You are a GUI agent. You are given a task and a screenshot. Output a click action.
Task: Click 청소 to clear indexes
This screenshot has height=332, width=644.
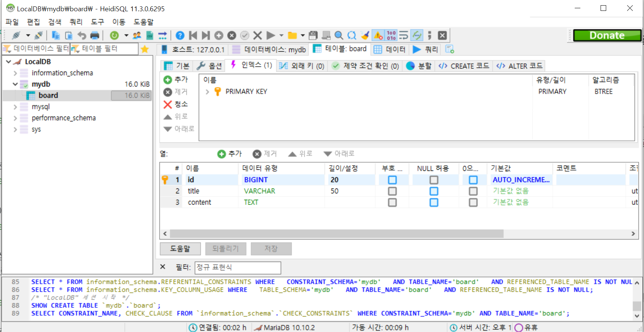coord(176,104)
